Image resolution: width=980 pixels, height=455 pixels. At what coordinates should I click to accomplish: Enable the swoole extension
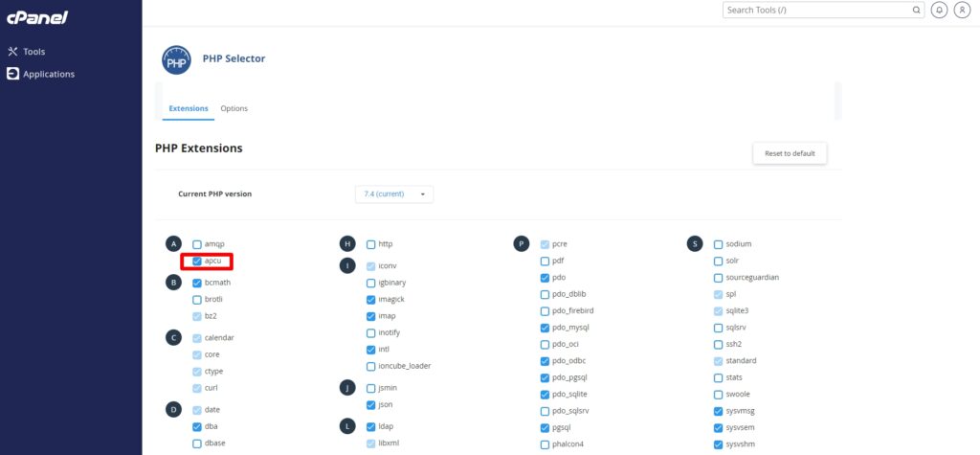click(718, 395)
